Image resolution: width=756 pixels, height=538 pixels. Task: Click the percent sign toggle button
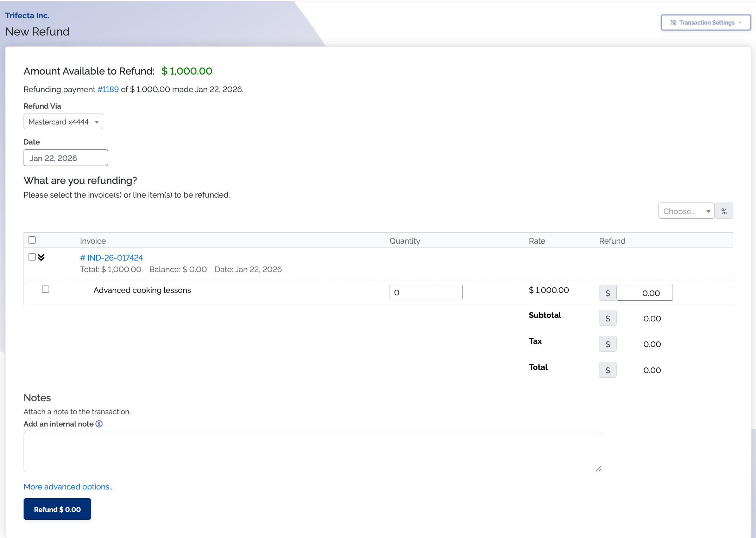[724, 211]
